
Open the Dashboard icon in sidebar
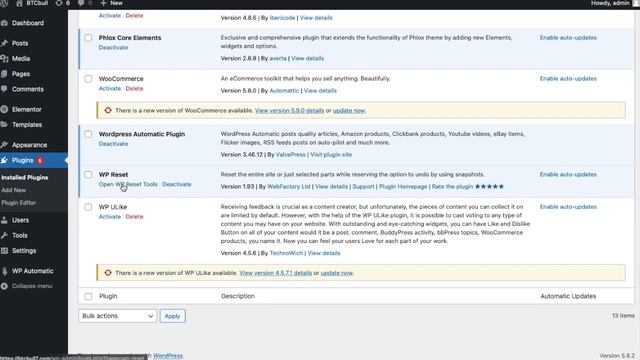(4, 23)
